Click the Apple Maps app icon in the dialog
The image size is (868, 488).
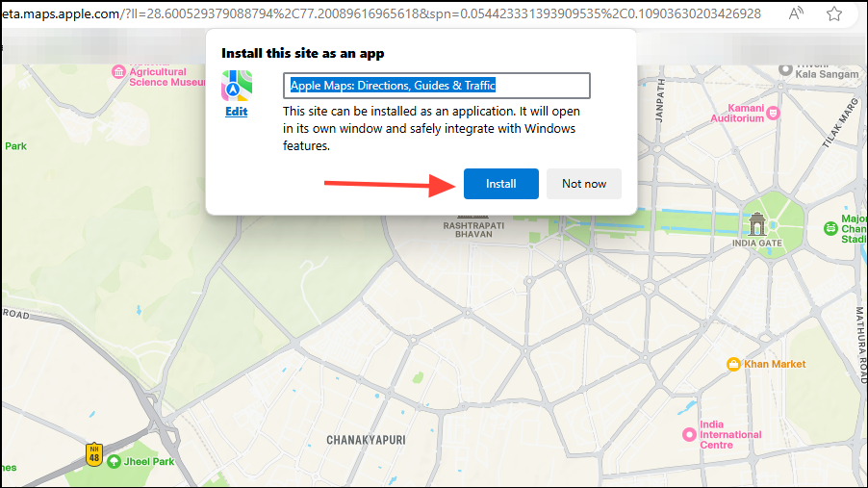pyautogui.click(x=237, y=86)
